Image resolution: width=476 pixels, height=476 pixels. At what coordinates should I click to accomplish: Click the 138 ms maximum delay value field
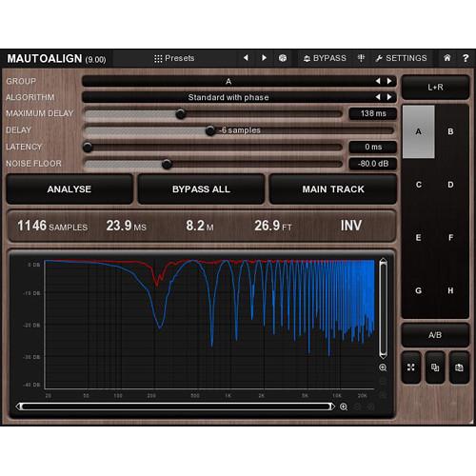[373, 113]
